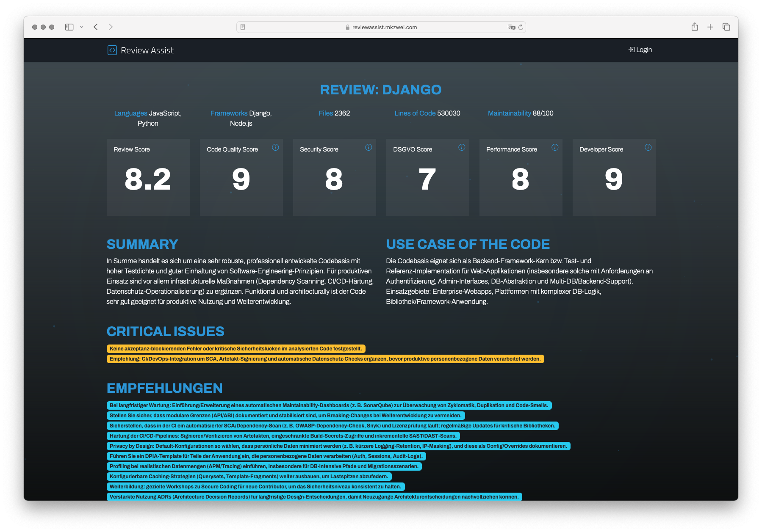Click the Review Assist logo icon

tap(112, 50)
